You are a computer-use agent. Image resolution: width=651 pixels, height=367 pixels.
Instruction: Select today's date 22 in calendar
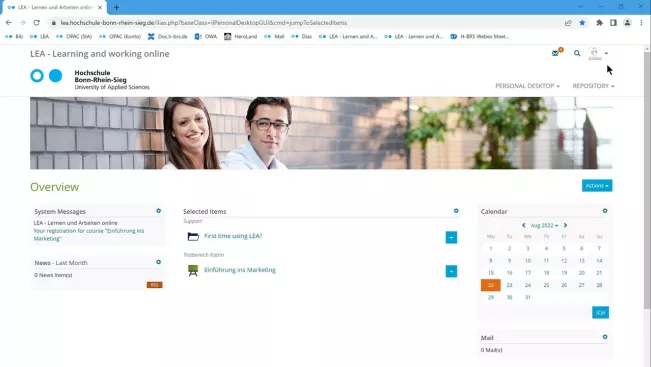point(490,285)
